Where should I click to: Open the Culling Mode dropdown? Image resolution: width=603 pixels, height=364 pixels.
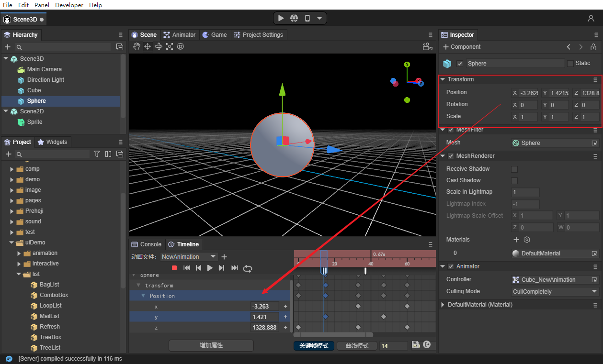coord(555,292)
